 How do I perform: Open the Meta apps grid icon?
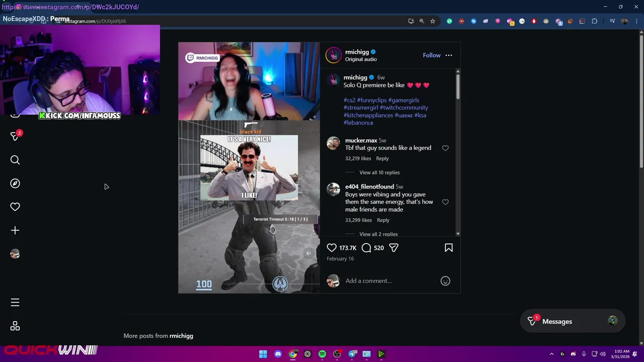click(x=15, y=326)
